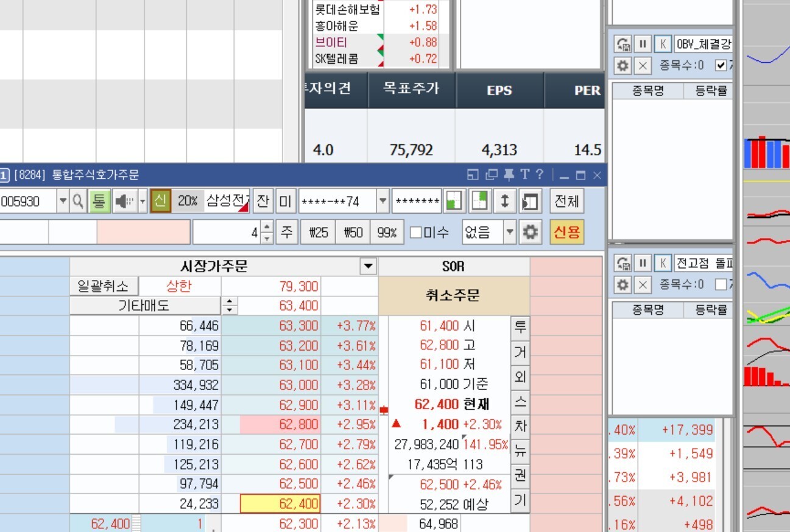This screenshot has width=790, height=532.
Task: Click the 신용 credit button
Action: (x=566, y=233)
